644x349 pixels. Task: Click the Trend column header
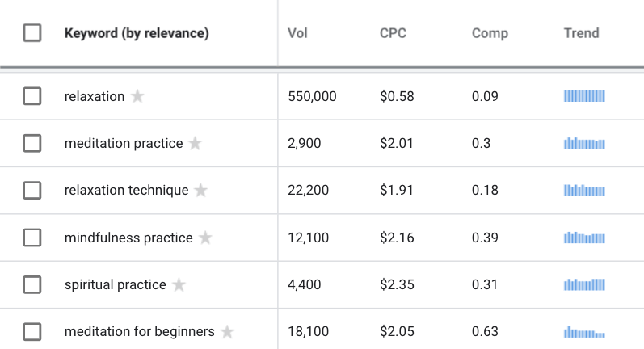[581, 33]
